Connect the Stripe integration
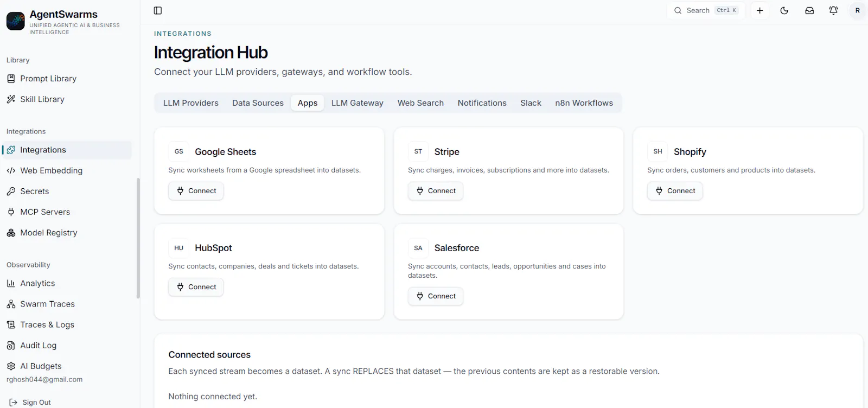The height and width of the screenshot is (408, 868). click(x=436, y=191)
